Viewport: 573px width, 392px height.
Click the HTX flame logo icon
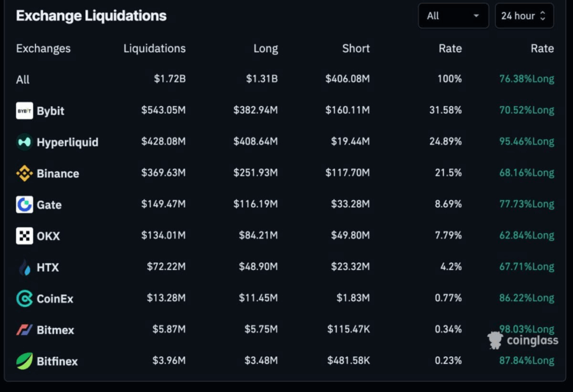pos(25,268)
